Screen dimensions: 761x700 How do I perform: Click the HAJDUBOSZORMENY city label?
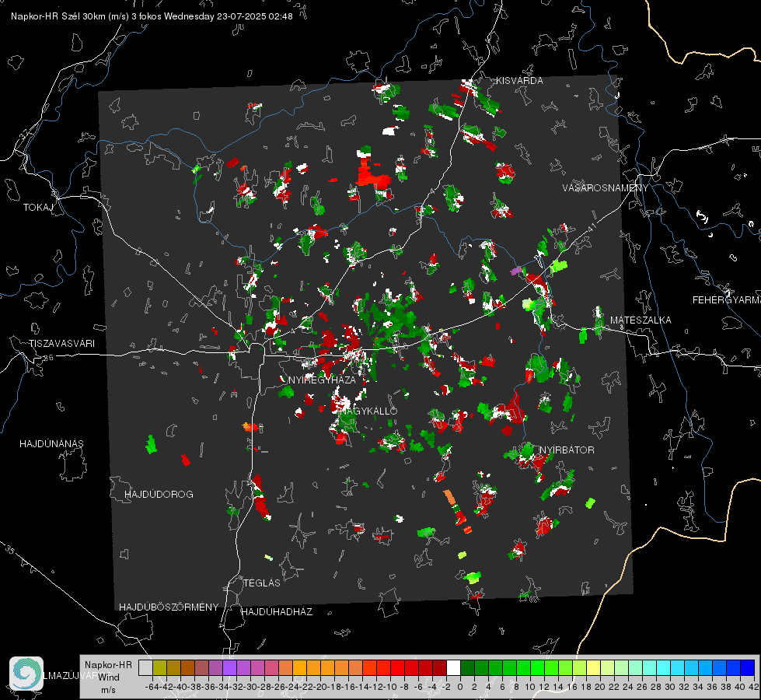pos(169,607)
